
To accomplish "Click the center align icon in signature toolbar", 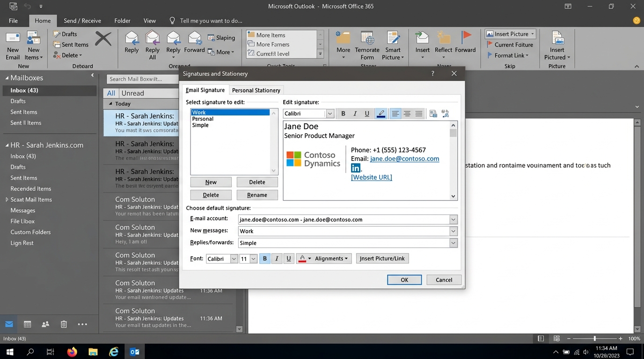I will [x=407, y=114].
